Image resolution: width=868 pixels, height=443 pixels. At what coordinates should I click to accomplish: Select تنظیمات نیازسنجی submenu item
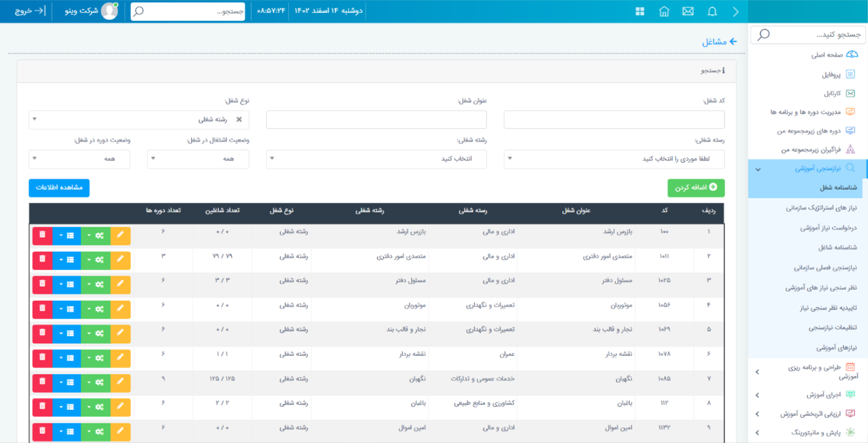(833, 328)
